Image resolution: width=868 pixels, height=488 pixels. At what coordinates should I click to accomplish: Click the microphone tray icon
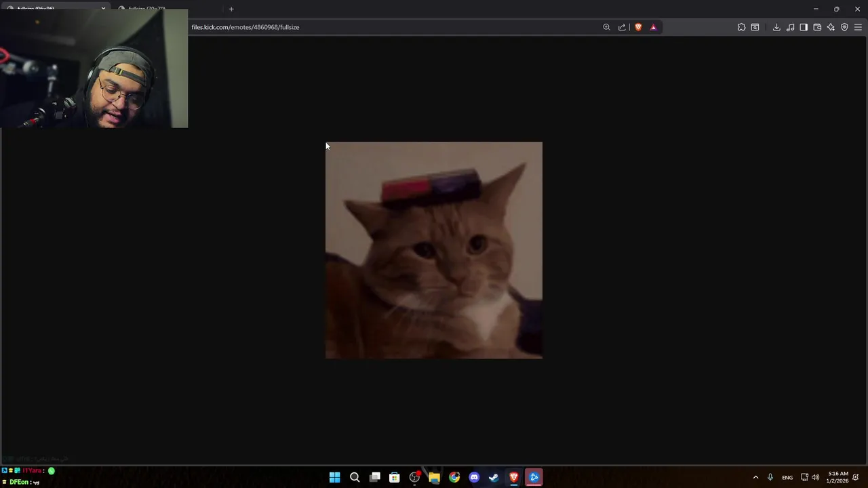pyautogui.click(x=770, y=477)
